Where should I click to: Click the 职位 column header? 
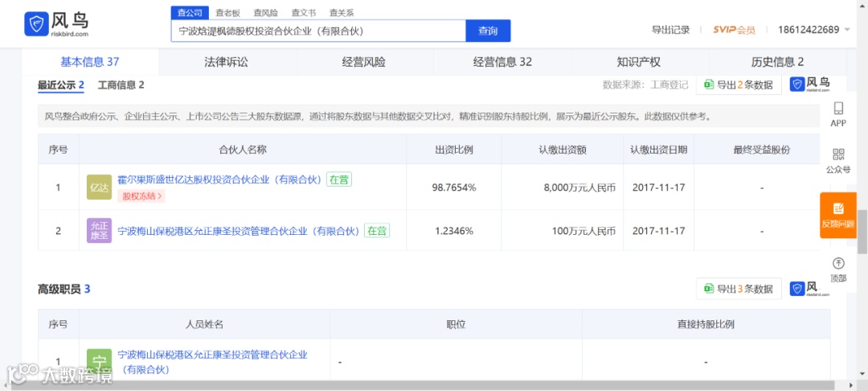pyautogui.click(x=457, y=324)
